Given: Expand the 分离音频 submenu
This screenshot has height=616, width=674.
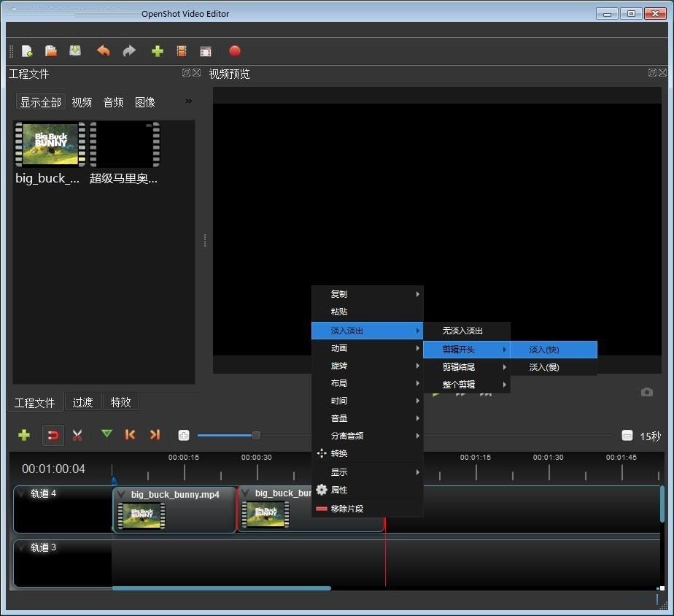Looking at the screenshot, I should (x=367, y=436).
